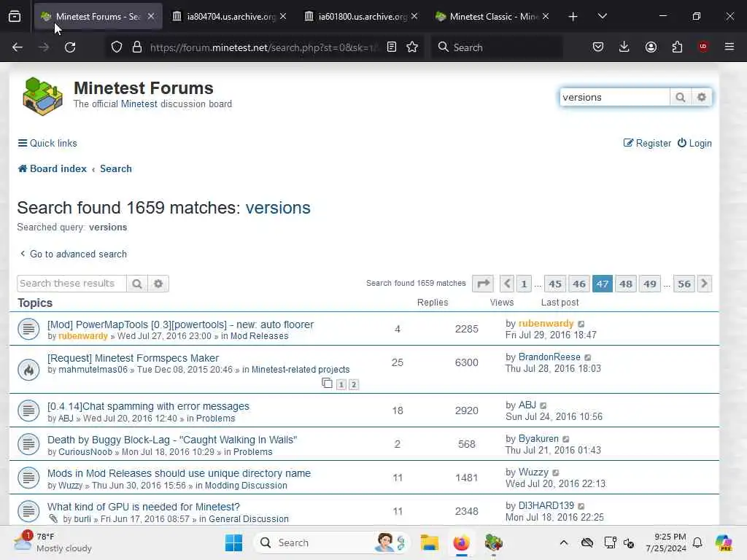Open Minetest Formspecs Maker topic
The width and height of the screenshot is (747, 560).
pos(133,358)
